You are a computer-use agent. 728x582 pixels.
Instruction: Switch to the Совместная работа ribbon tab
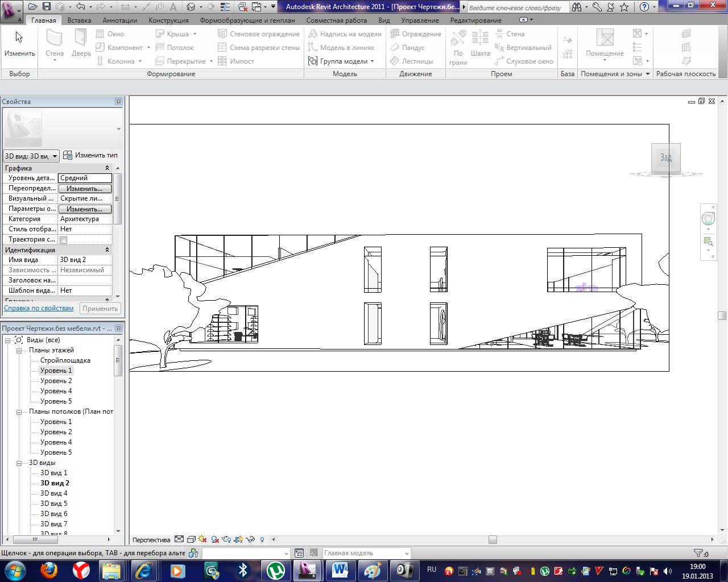click(x=337, y=20)
